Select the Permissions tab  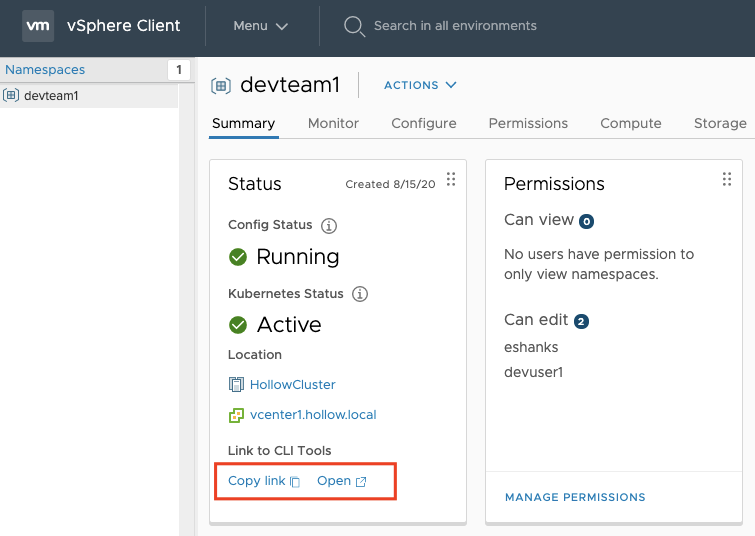click(x=528, y=123)
